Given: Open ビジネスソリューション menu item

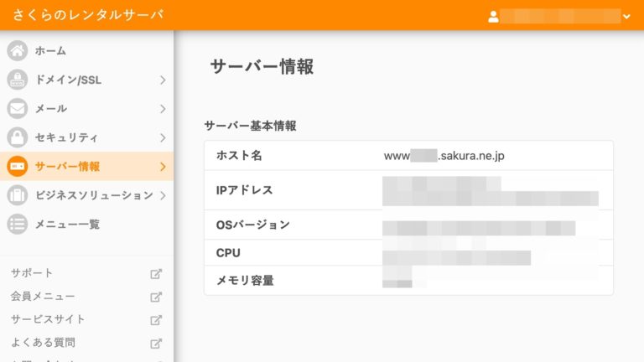Looking at the screenshot, I should (x=94, y=195).
